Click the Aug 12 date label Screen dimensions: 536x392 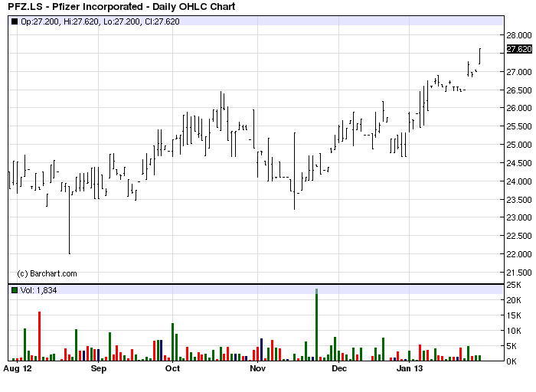point(17,368)
